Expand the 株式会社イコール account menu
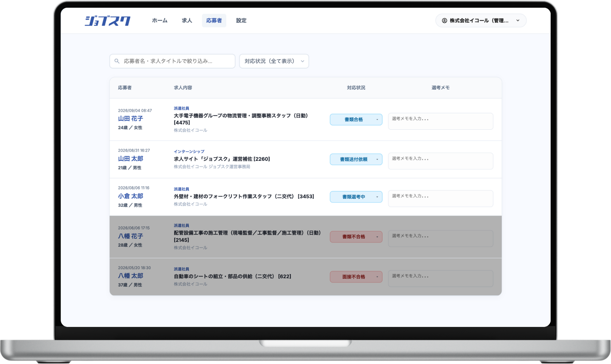Screen dimensions: 611x364 coord(481,21)
